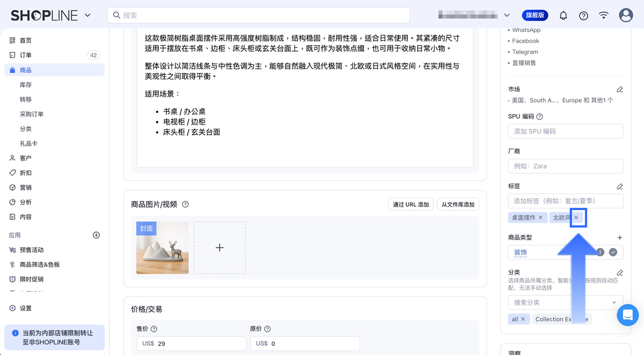Focus the 添加标签 input field
The image size is (644, 355).
point(566,201)
